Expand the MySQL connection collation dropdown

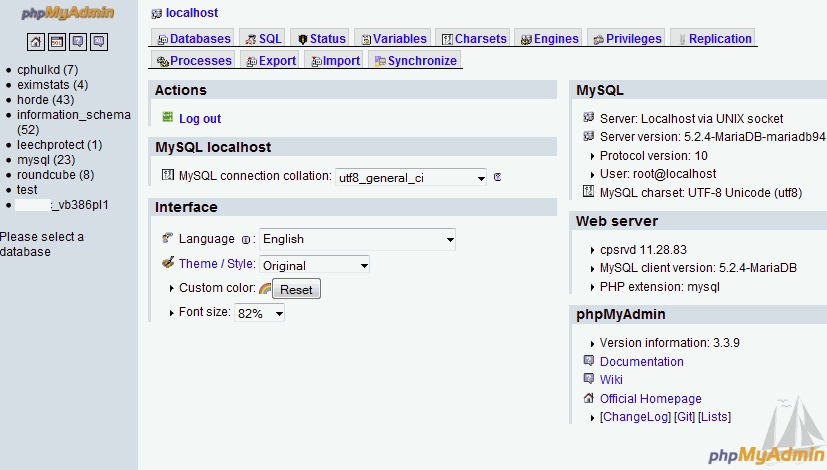tap(410, 178)
